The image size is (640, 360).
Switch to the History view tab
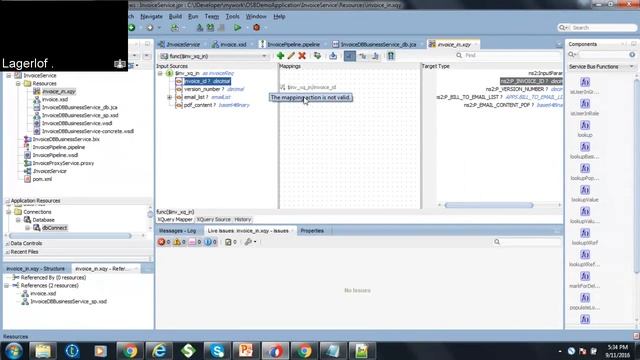(243, 220)
